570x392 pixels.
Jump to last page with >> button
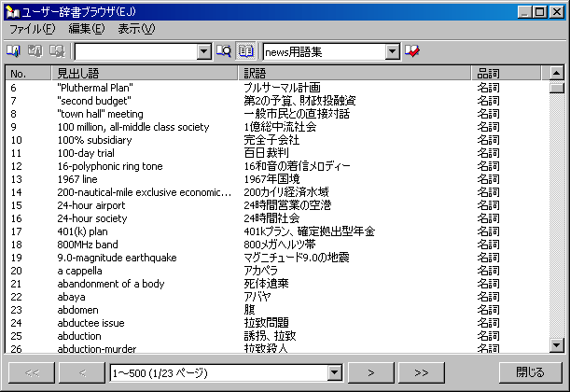(422, 372)
